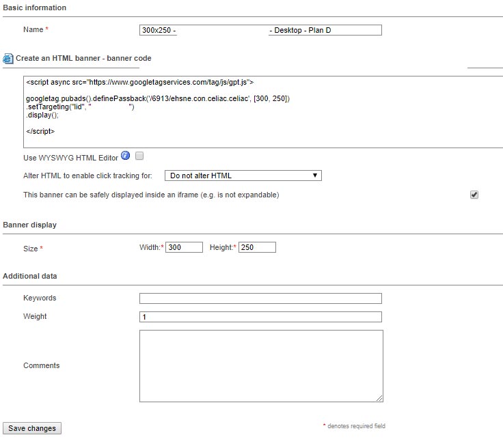The width and height of the screenshot is (503, 448).
Task: Select the Height field containing 250
Action: click(257, 247)
